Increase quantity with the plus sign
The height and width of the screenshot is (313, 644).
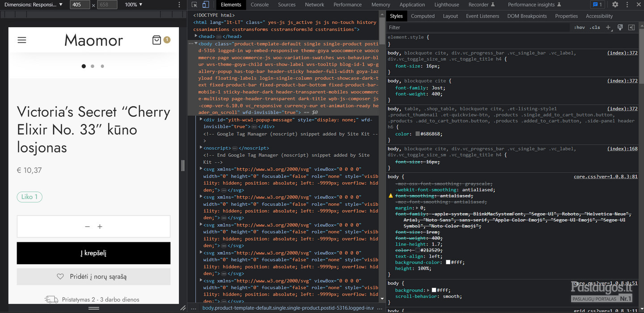[x=100, y=227]
